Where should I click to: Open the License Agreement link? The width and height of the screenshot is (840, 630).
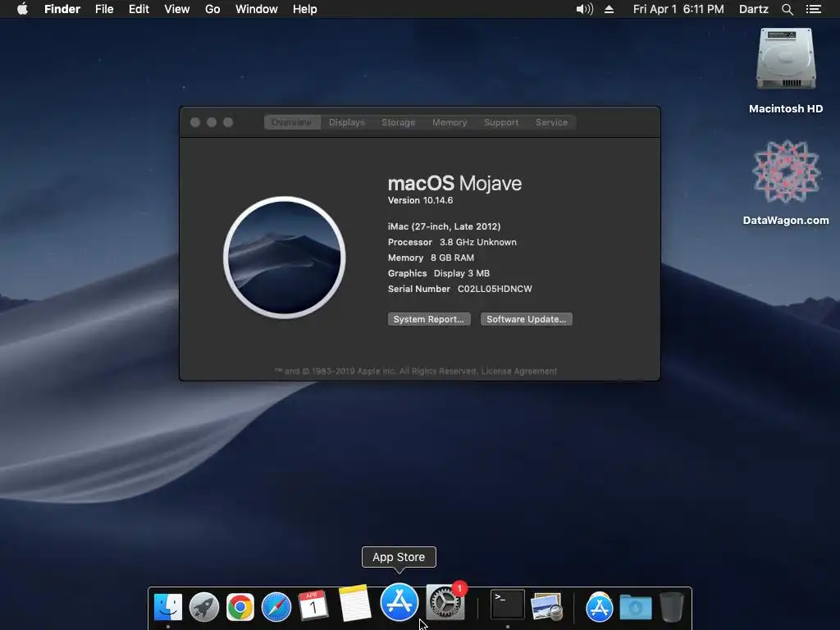(519, 372)
